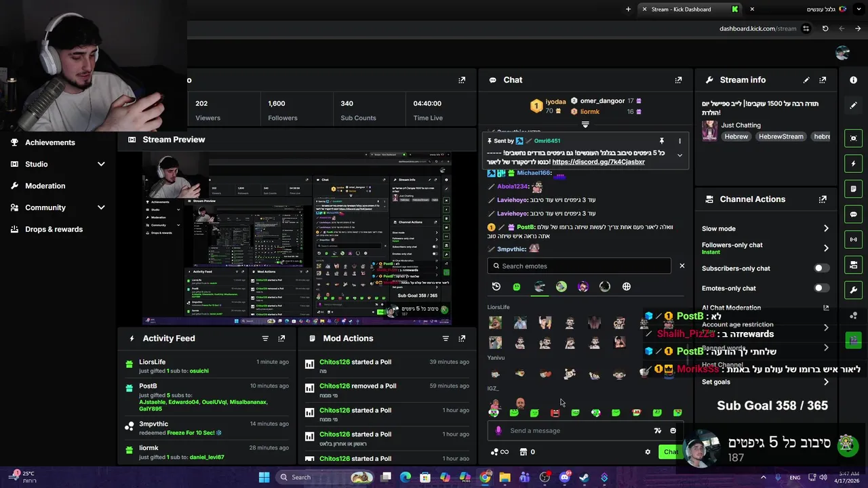Click the taskbar Search box
Viewport: 868px width, 488px height.
coord(325,477)
